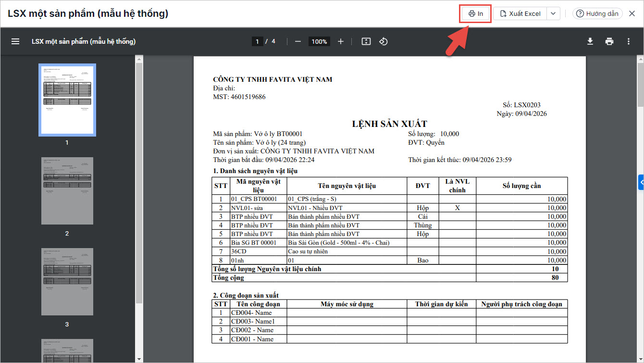Click the PDF viewer print icon

[x=609, y=41]
